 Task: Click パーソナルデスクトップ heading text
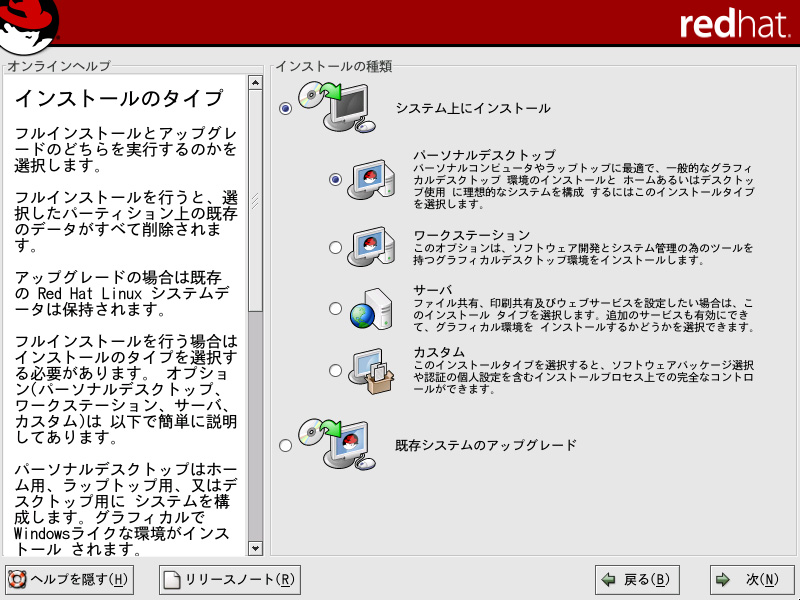(485, 155)
